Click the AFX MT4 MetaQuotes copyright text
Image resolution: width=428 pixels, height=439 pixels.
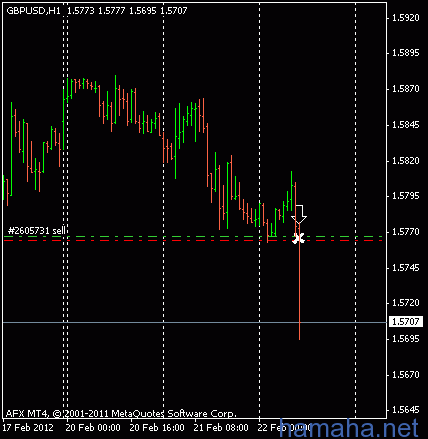click(121, 414)
